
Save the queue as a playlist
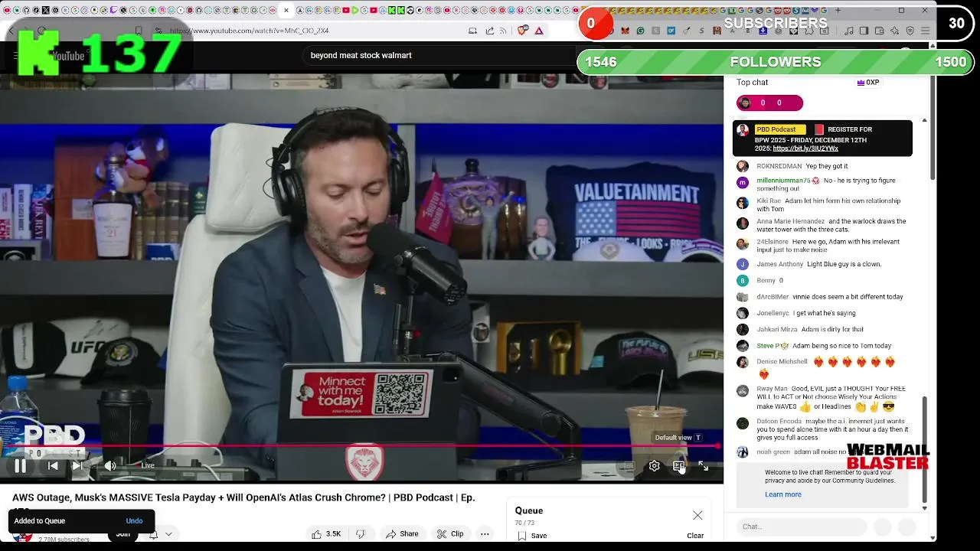click(532, 536)
